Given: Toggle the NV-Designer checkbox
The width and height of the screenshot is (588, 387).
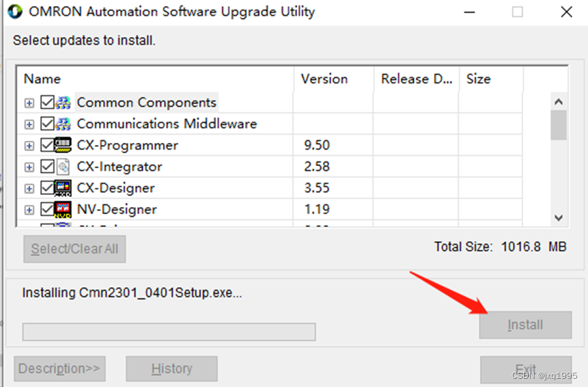Looking at the screenshot, I should (x=47, y=209).
